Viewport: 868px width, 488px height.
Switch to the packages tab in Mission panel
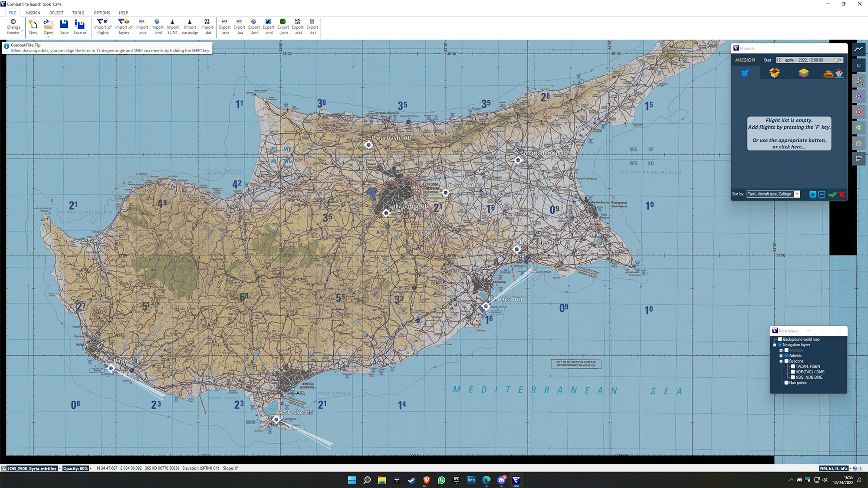point(775,73)
